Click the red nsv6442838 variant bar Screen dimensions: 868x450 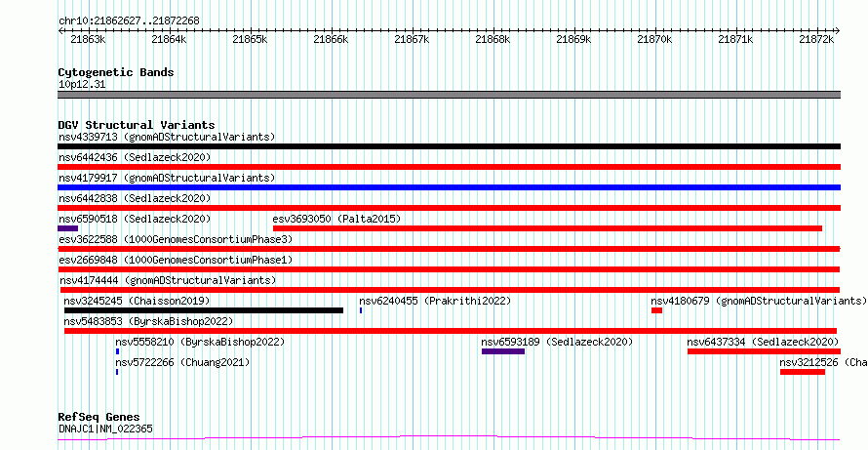point(449,208)
